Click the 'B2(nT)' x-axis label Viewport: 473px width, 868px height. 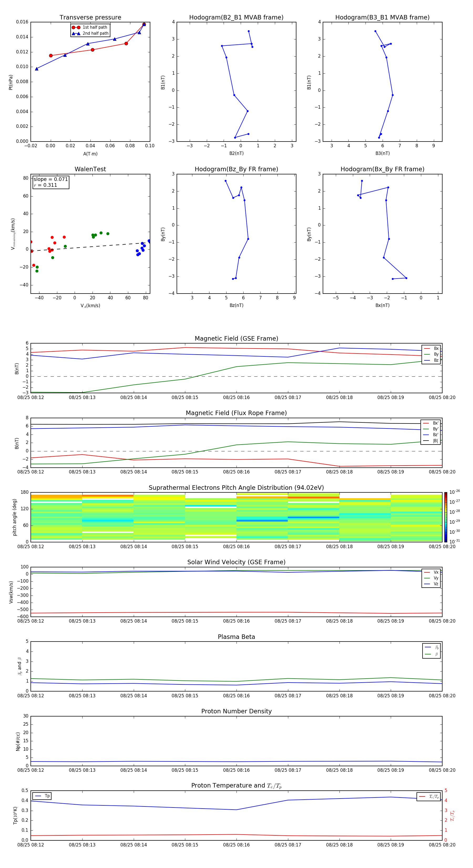(x=236, y=153)
